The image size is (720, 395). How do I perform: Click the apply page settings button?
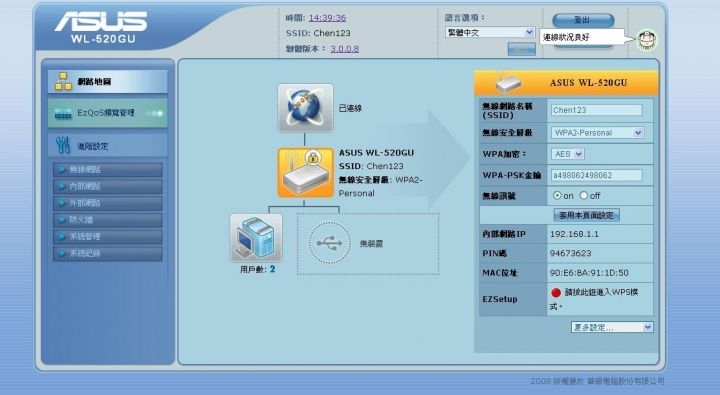[x=586, y=215]
